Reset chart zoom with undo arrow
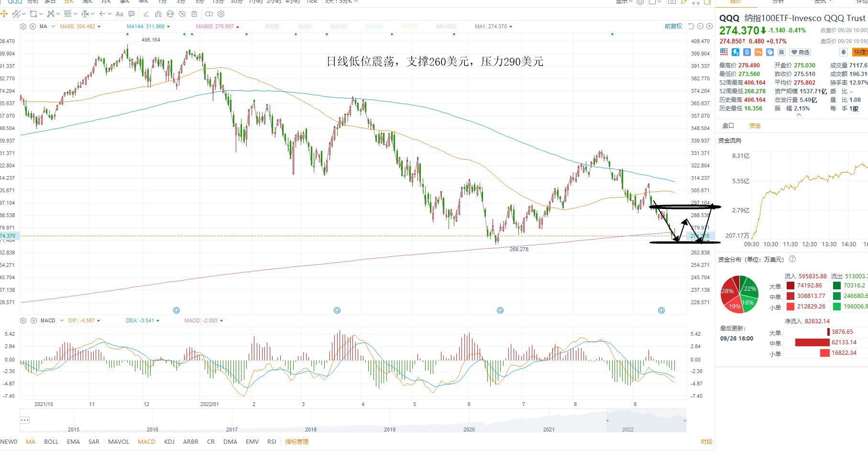The height and width of the screenshot is (451, 868). [x=691, y=26]
